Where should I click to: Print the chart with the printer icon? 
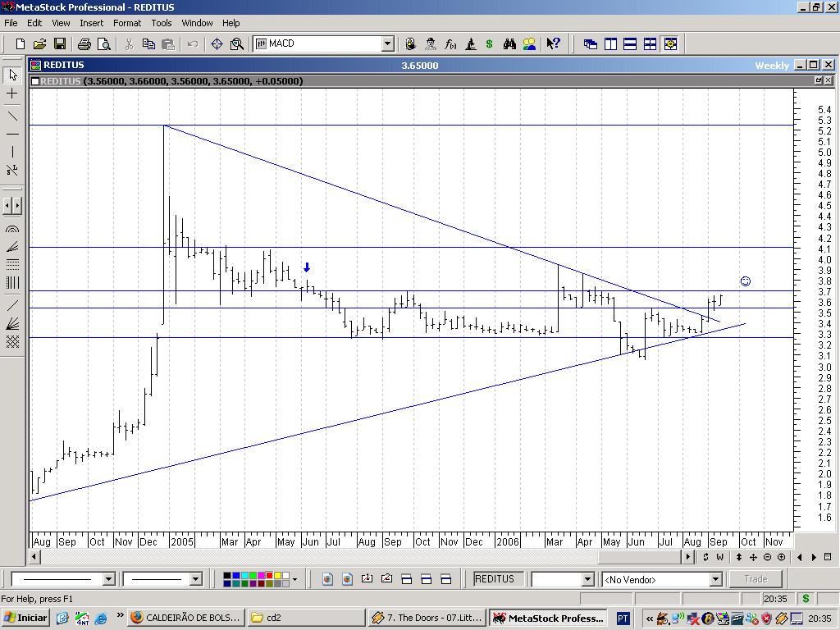click(84, 44)
